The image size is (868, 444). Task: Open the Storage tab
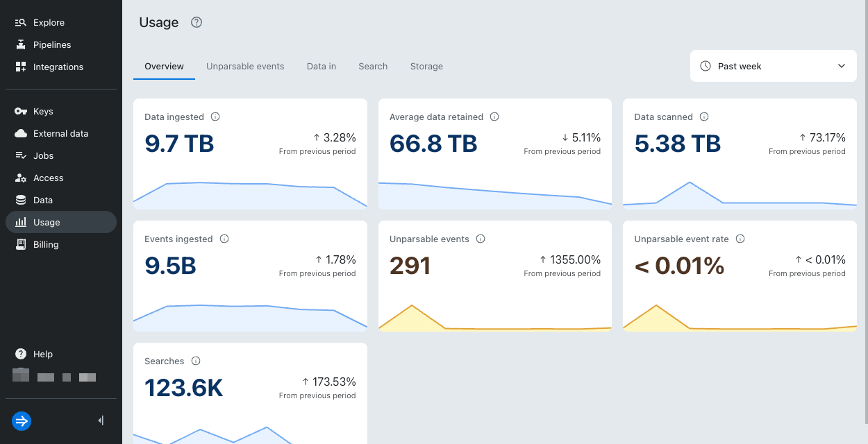(x=426, y=67)
